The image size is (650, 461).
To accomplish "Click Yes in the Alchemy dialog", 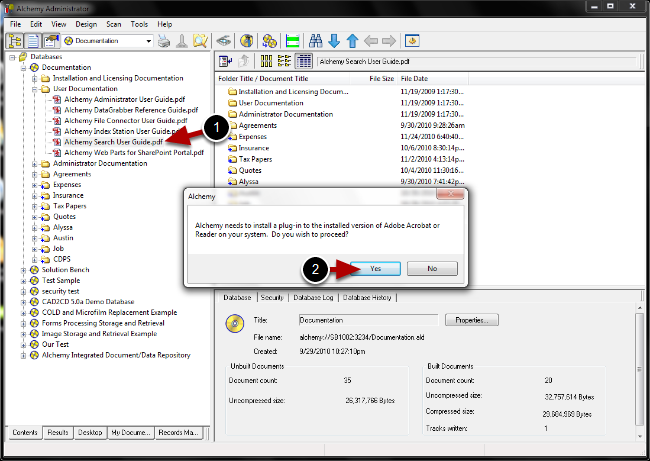I will tap(375, 269).
